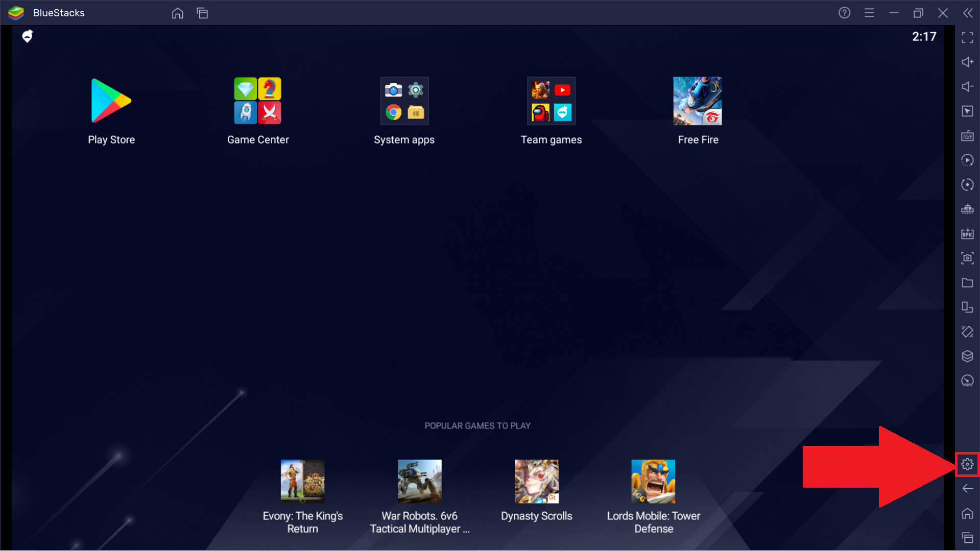
Task: Open the Install APK tool
Action: (967, 233)
